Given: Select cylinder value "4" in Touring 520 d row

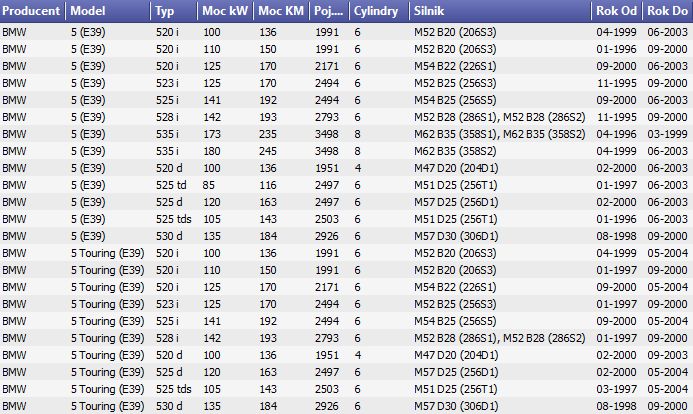Looking at the screenshot, I should [x=357, y=355].
